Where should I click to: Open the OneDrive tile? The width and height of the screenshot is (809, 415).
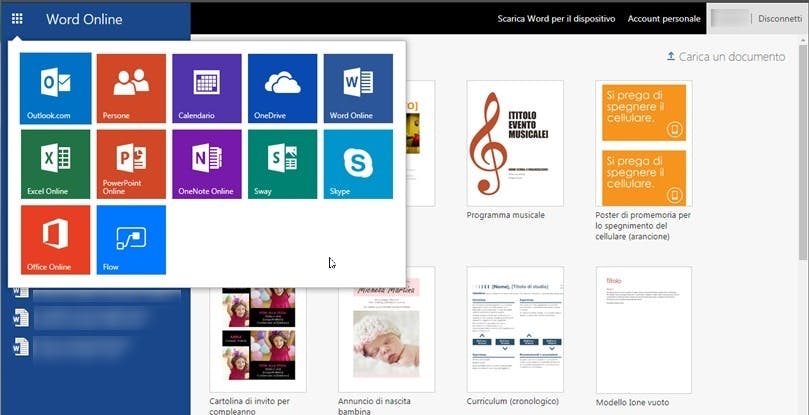(x=282, y=88)
